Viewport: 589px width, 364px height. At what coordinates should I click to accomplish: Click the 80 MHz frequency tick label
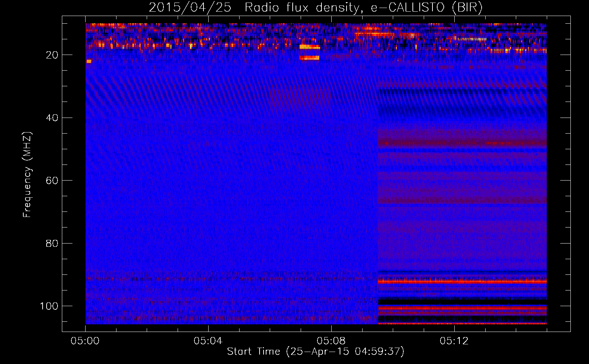(x=52, y=244)
